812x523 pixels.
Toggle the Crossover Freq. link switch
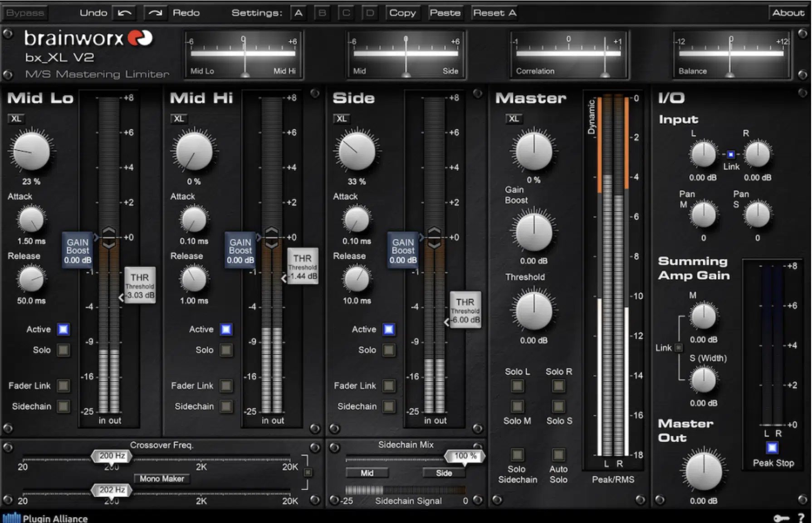[308, 473]
